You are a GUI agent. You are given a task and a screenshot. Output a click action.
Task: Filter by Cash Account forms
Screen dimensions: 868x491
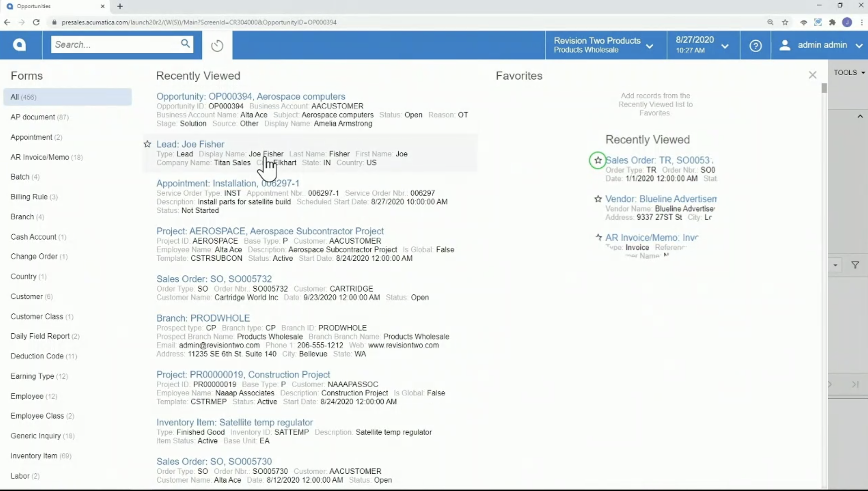point(39,237)
